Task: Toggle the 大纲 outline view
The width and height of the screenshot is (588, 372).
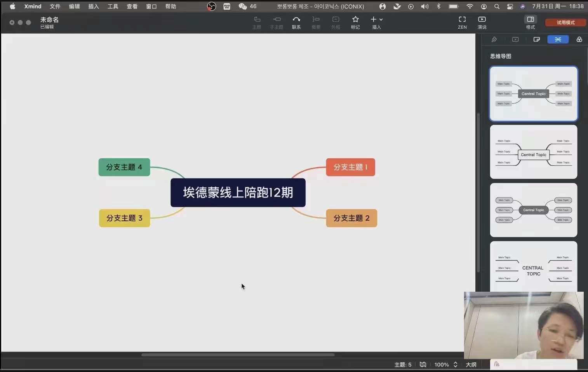Action: (471, 365)
